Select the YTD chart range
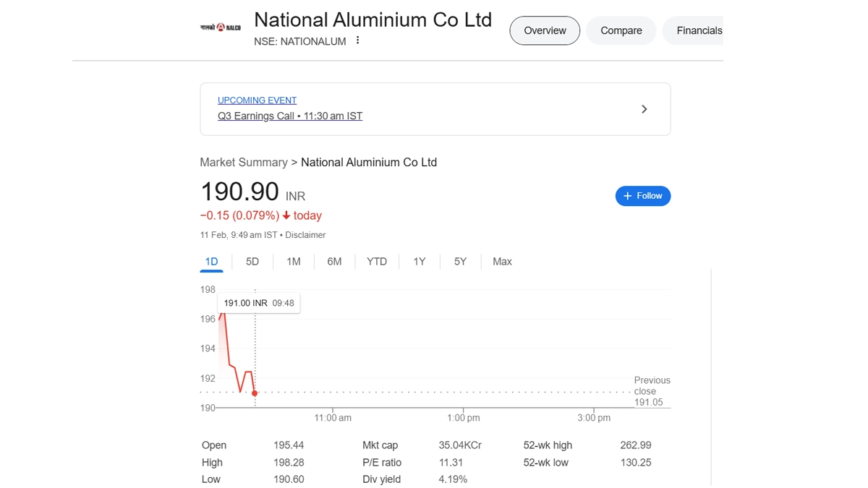Viewport: 868px width, 488px height. [377, 262]
